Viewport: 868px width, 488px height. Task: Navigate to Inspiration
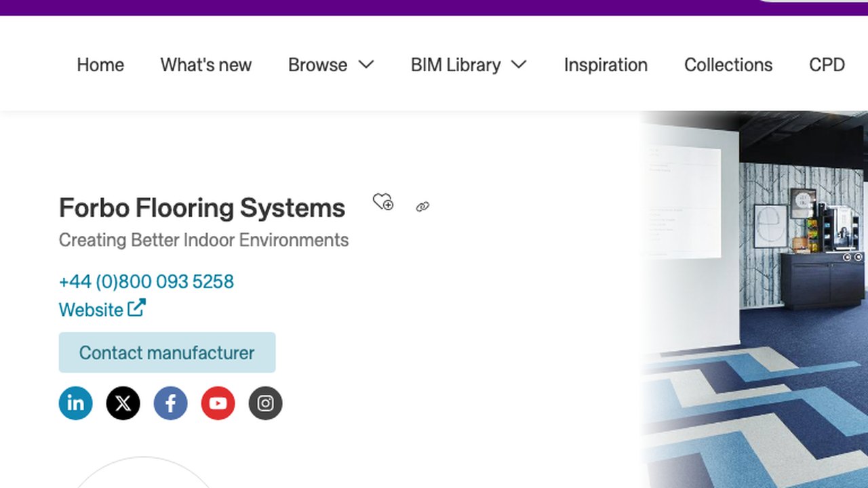point(606,65)
